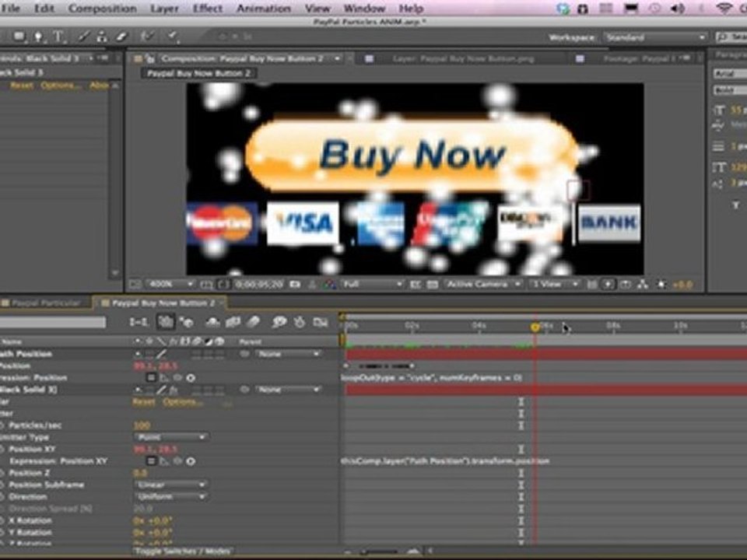Open Parent dropdown for Black Solid layer

(x=288, y=390)
